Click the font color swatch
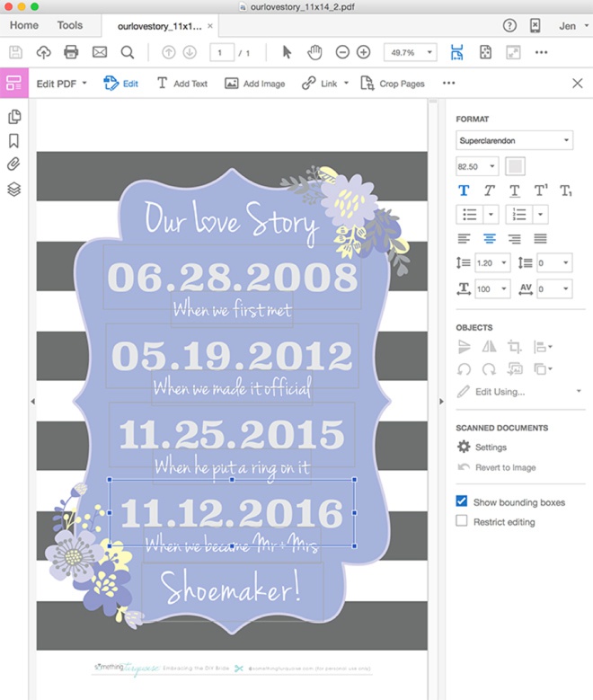 tap(515, 166)
